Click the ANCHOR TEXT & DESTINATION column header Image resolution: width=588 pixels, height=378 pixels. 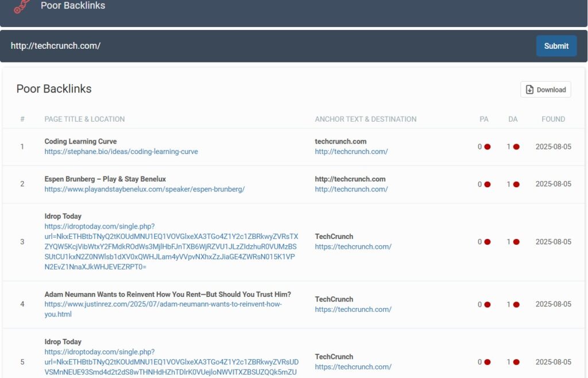[366, 119]
